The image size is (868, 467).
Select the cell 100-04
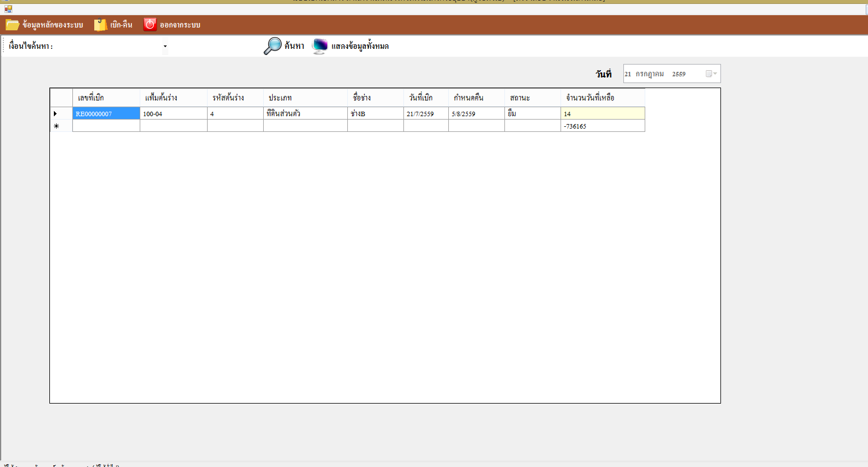[x=173, y=113]
